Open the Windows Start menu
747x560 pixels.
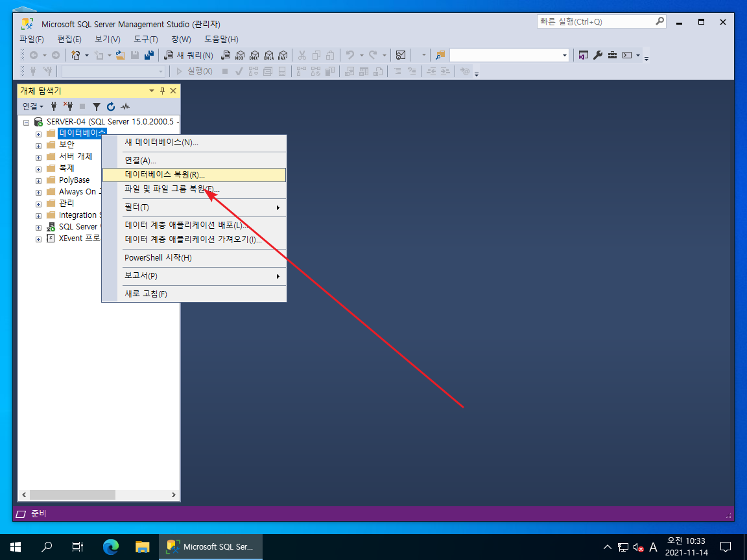16,546
